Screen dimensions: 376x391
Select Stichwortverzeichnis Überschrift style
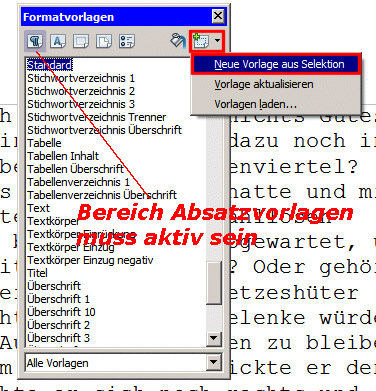coord(104,130)
